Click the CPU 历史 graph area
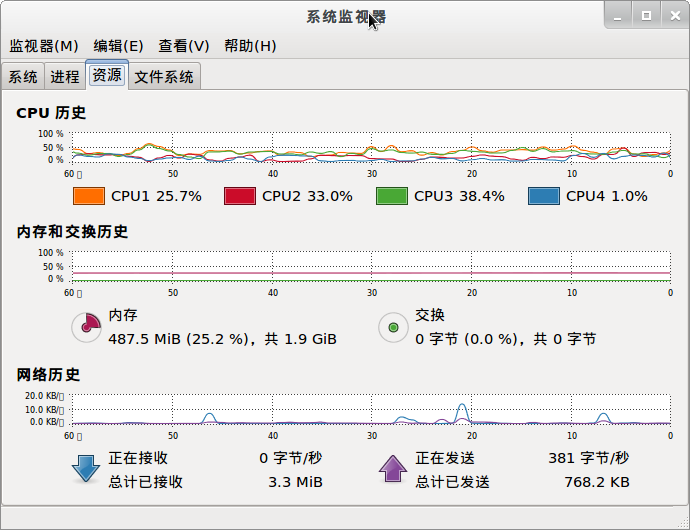Screen dimensions: 690x530 point(371,147)
